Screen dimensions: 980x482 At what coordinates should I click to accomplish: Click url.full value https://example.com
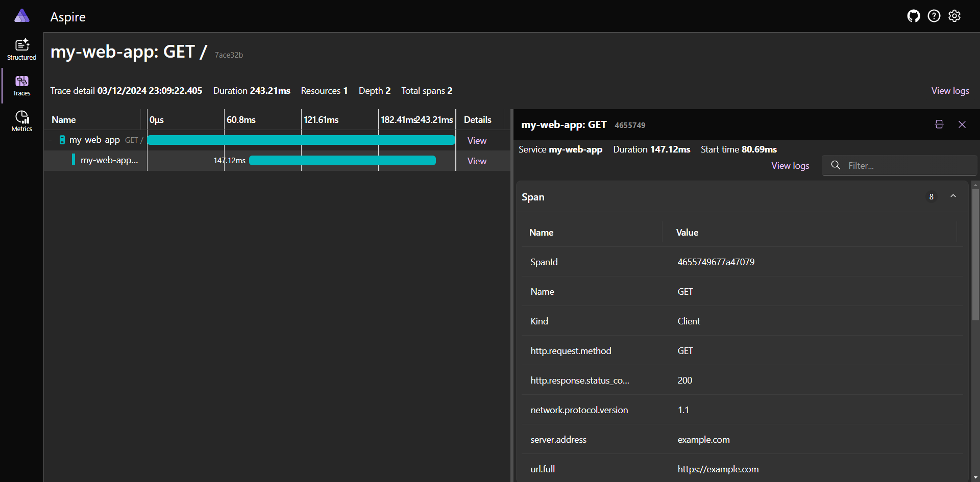pyautogui.click(x=718, y=469)
